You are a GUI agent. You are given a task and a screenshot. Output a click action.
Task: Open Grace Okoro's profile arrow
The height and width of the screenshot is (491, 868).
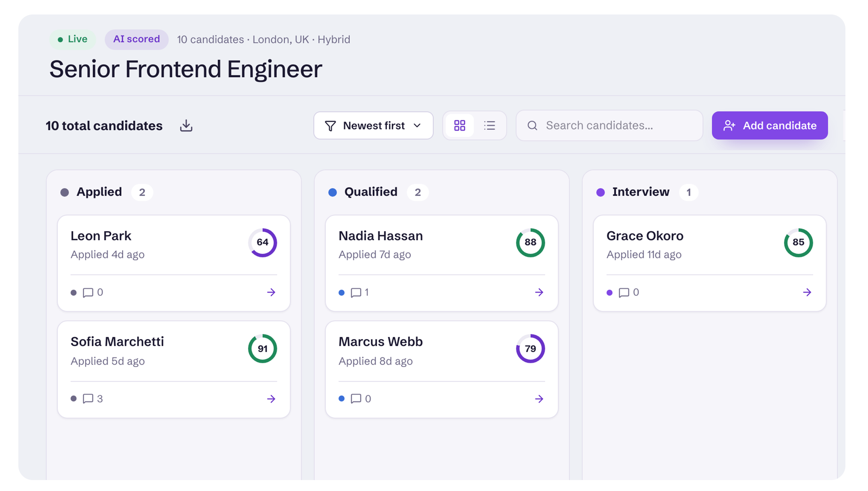(807, 292)
